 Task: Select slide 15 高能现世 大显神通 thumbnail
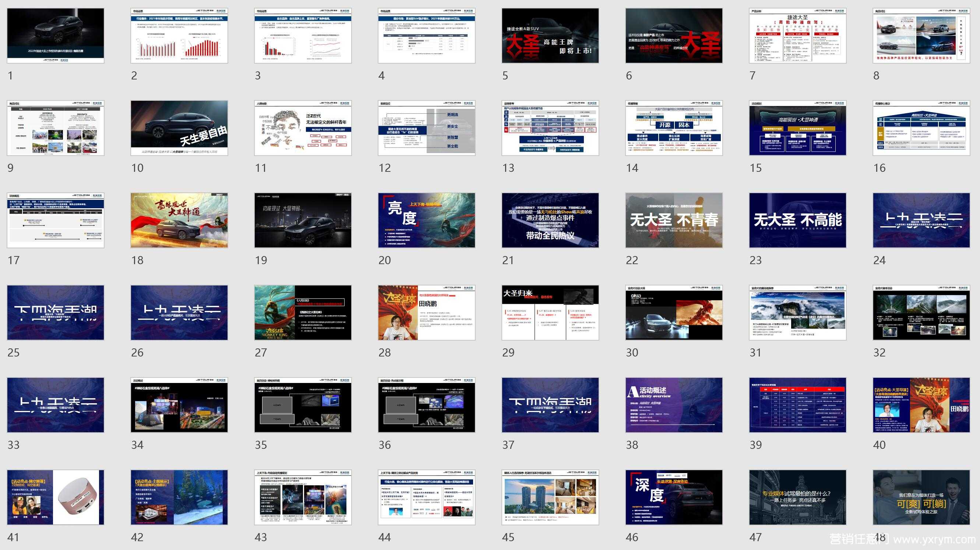[798, 128]
